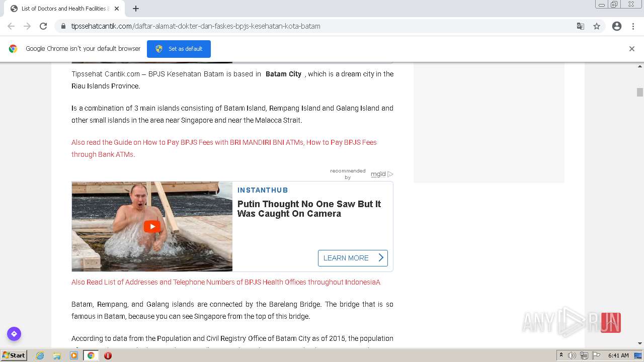The image size is (644, 362).
Task: Open site info via the padlock icon
Action: pyautogui.click(x=63, y=26)
